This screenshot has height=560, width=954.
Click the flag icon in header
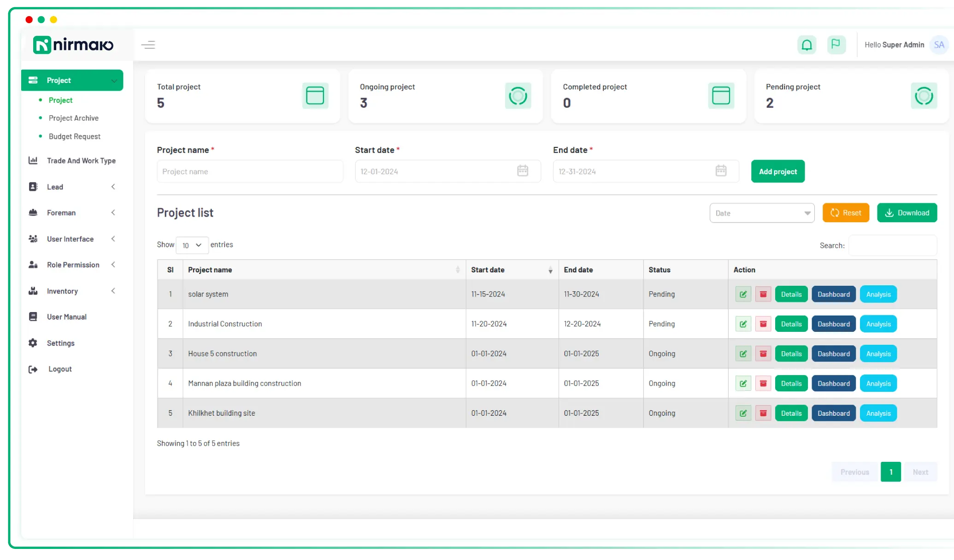[836, 45]
